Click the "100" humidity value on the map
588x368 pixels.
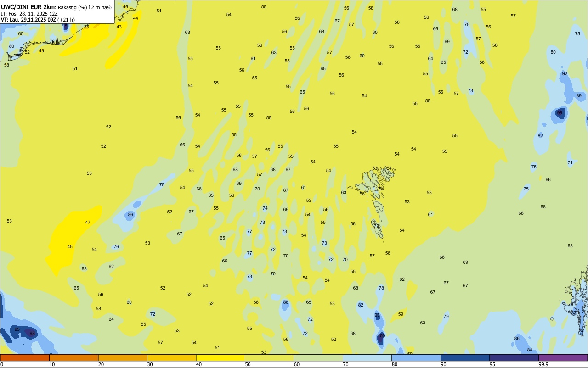(381, 336)
